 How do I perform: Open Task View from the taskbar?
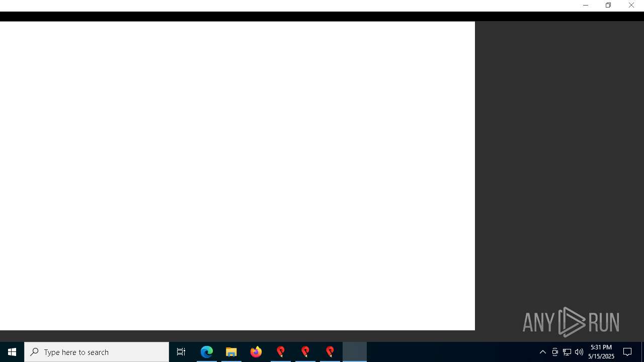click(x=181, y=352)
